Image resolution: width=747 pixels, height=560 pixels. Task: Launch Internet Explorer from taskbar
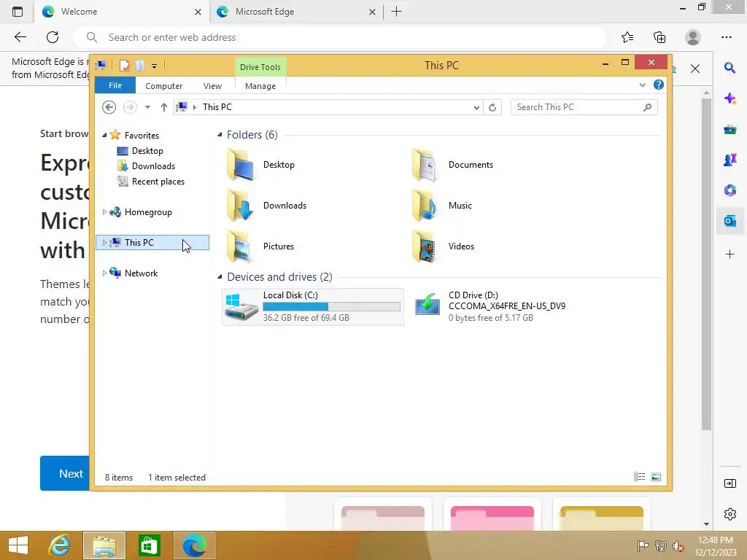60,545
